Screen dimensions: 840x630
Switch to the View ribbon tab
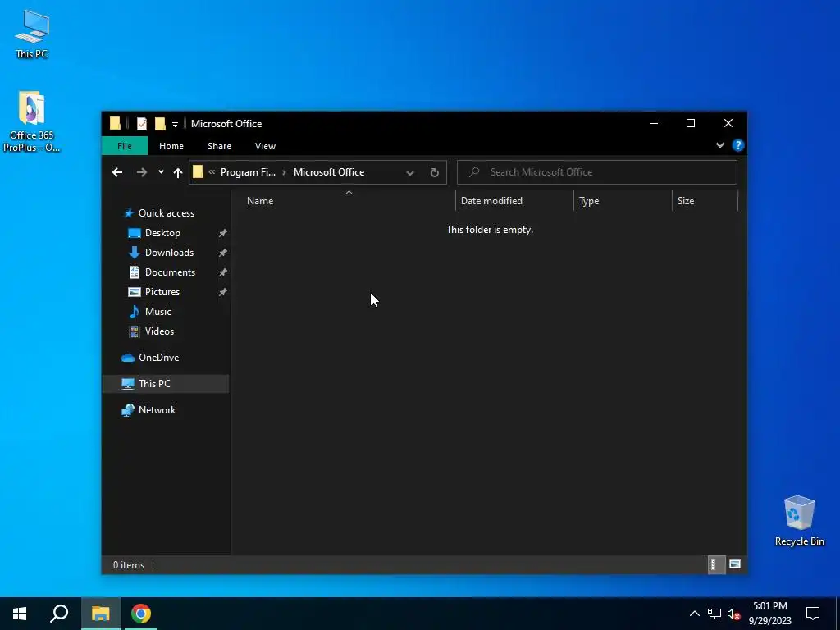[x=265, y=146]
